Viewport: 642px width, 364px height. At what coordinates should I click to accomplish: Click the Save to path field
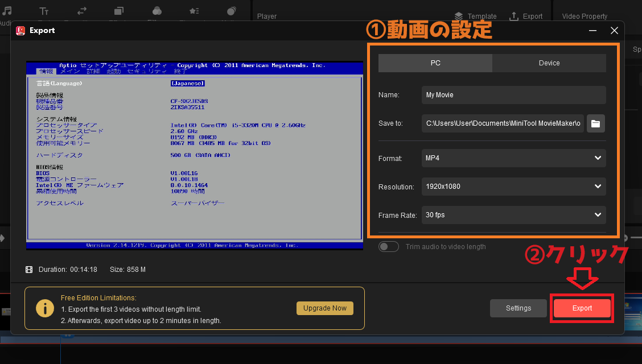(503, 123)
